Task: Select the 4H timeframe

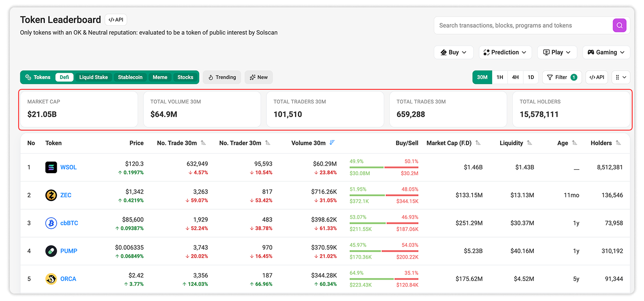Action: tap(515, 77)
